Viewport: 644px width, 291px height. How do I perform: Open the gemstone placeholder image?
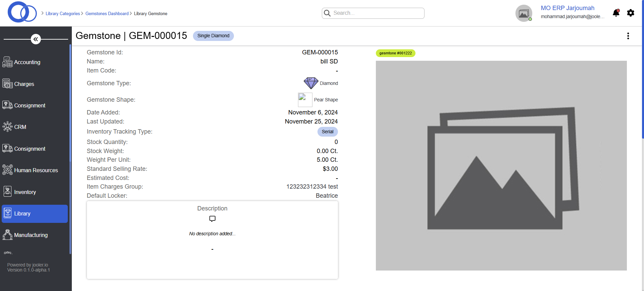point(501,165)
